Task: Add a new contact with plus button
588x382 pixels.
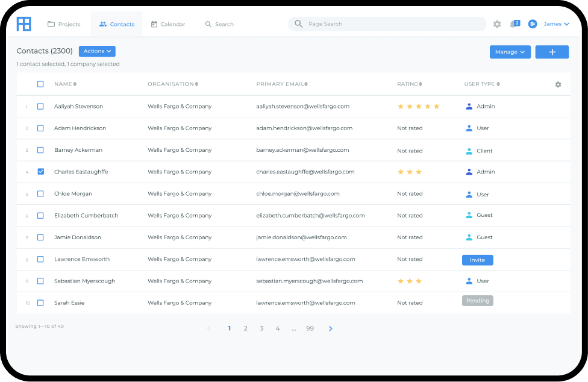Action: click(552, 52)
